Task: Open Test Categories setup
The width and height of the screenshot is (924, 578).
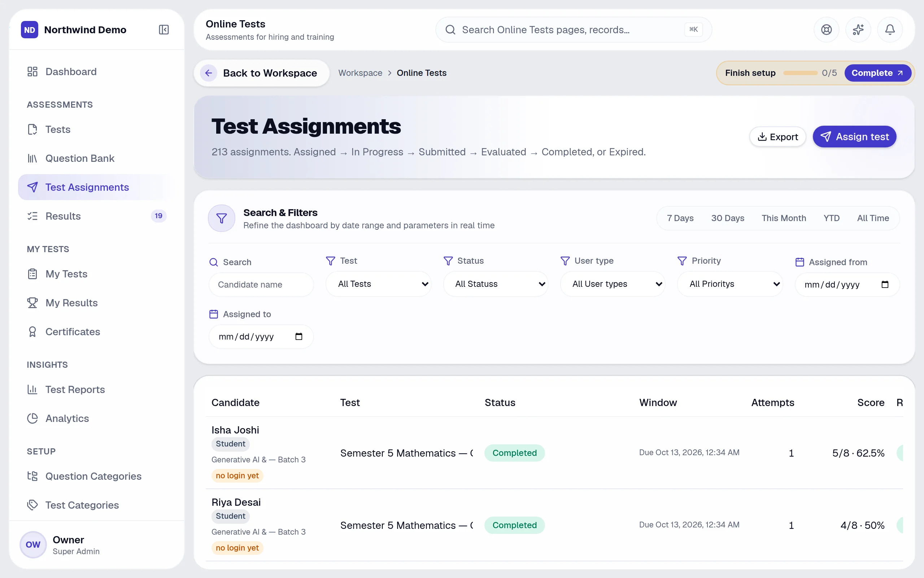Action: 97,505
